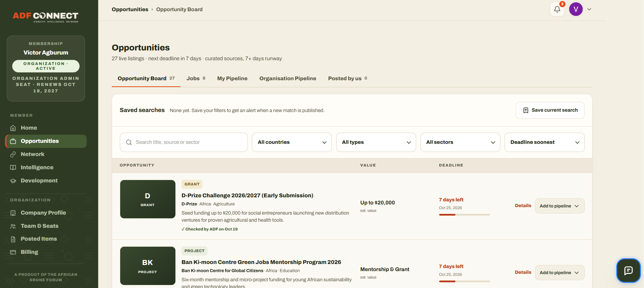Click the search magnifier icon
Viewport: 644px width, 288px height.
129,142
